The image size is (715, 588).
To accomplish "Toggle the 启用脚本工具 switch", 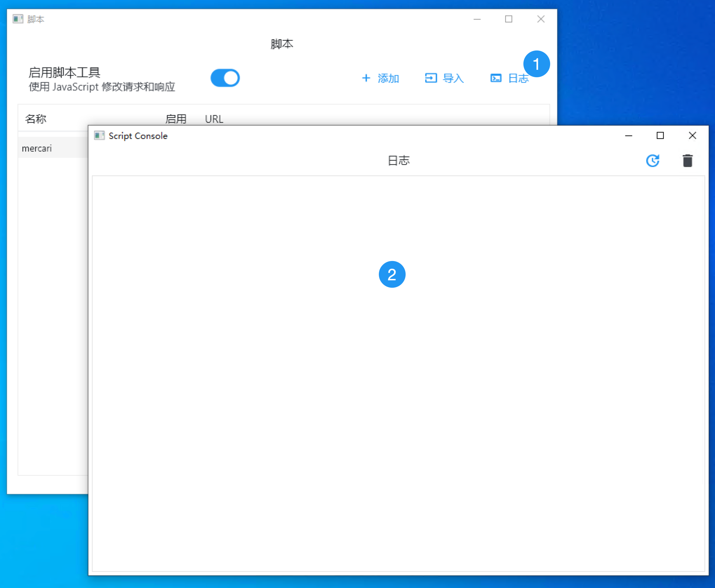I will pyautogui.click(x=225, y=78).
